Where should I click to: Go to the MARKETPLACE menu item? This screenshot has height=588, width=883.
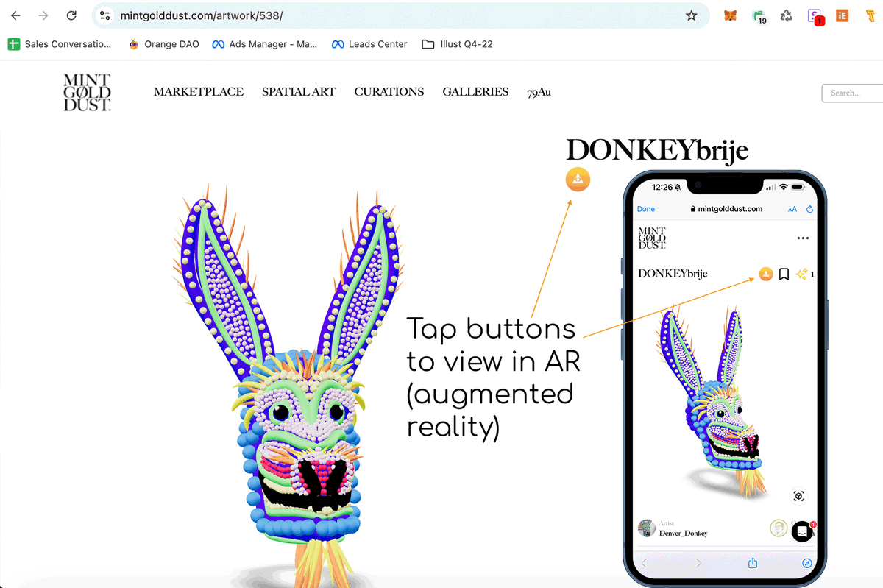tap(199, 92)
